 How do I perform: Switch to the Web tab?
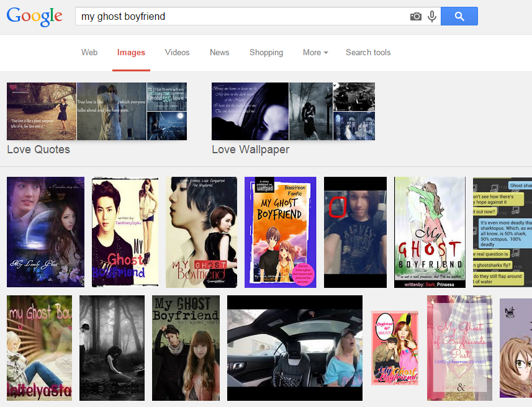click(x=89, y=53)
